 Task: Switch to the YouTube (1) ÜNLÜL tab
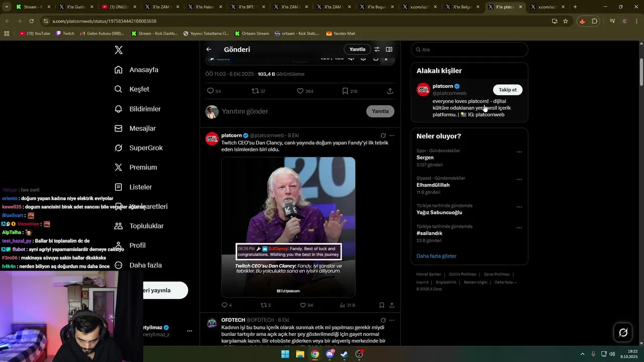tap(119, 7)
